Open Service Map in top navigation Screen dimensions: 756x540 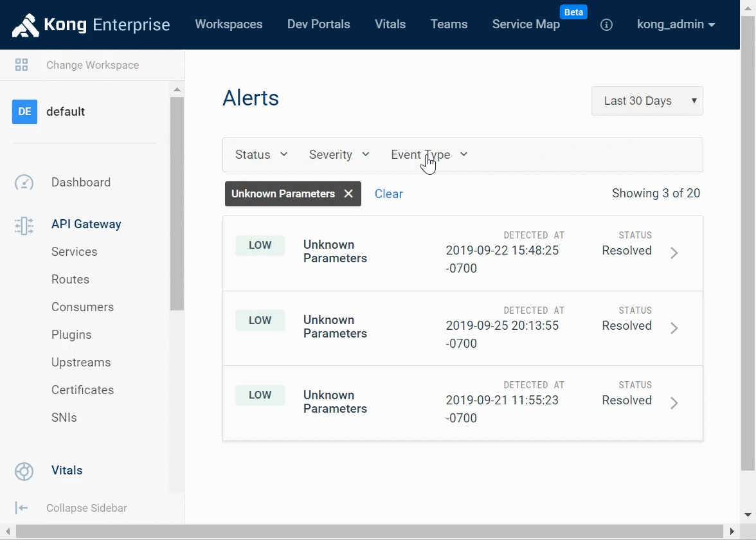point(526,24)
